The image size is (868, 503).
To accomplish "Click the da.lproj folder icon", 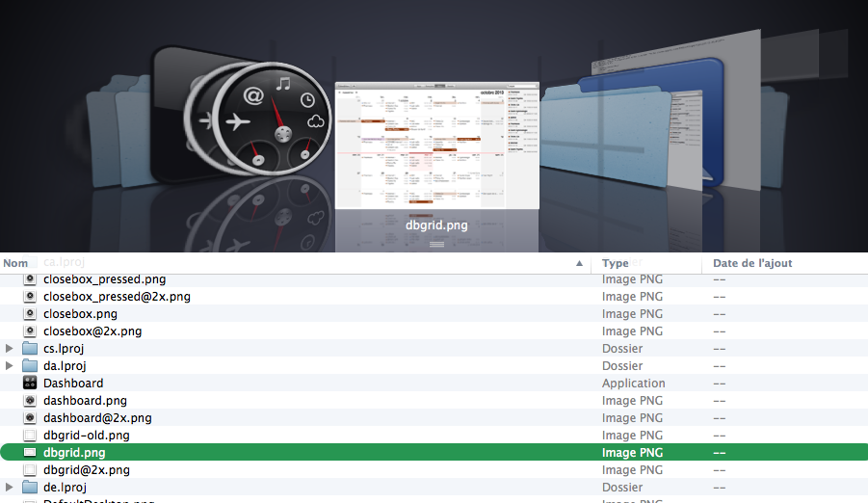I will [30, 365].
